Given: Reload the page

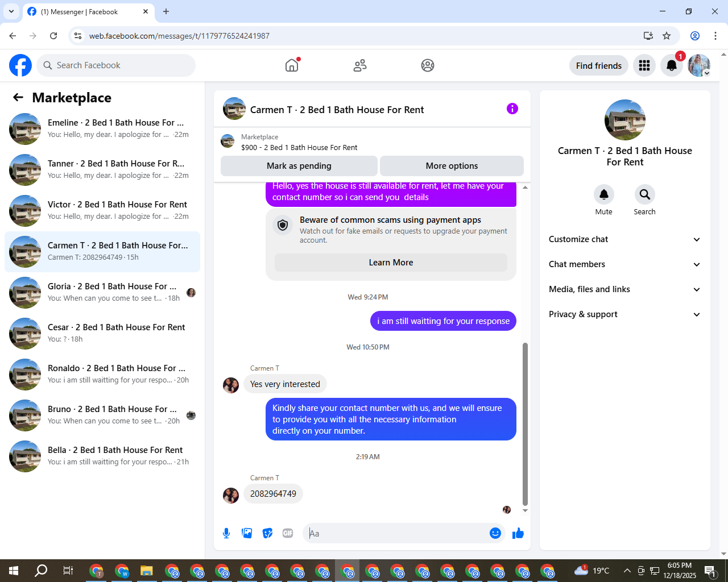Looking at the screenshot, I should [53, 36].
